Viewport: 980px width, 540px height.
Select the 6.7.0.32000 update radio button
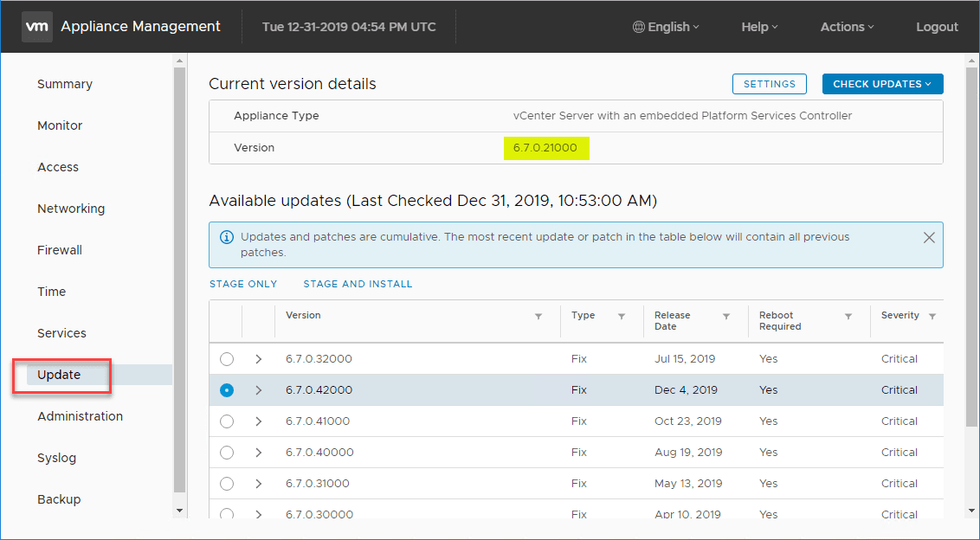click(227, 359)
